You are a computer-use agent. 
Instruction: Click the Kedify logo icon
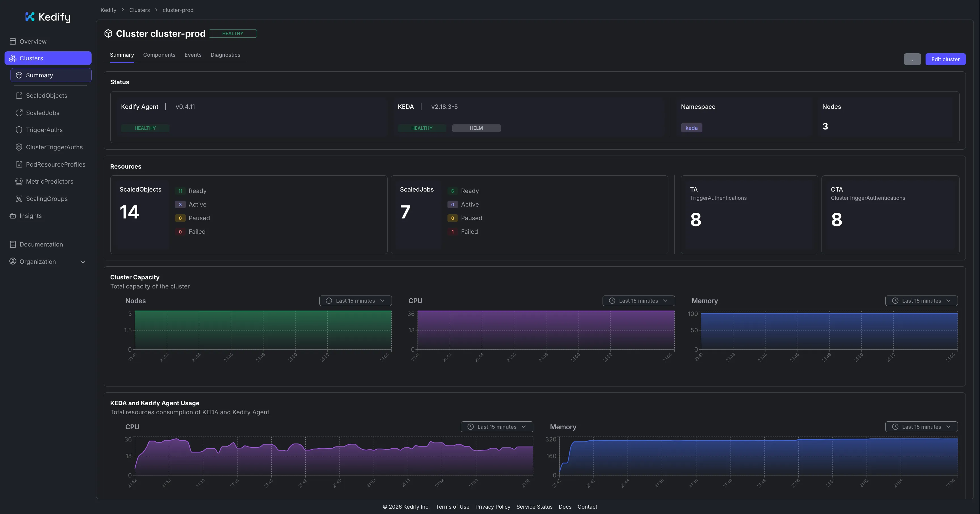(x=30, y=17)
